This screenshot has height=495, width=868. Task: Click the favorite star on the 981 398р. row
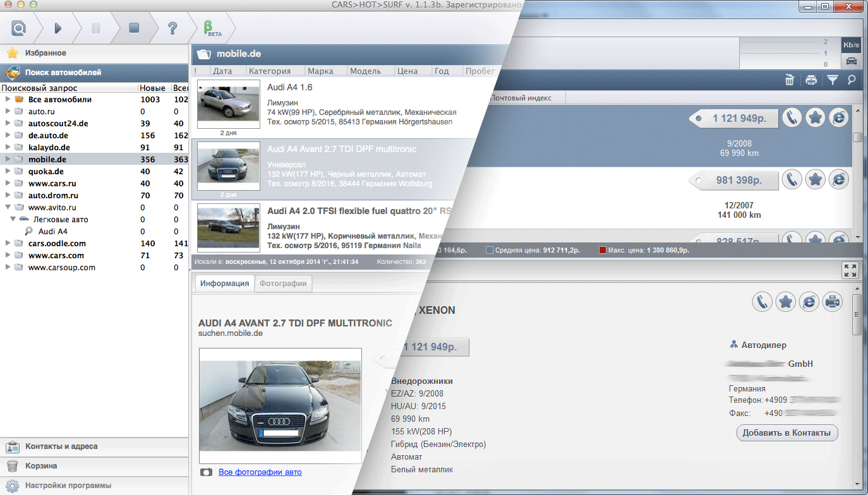pos(816,180)
